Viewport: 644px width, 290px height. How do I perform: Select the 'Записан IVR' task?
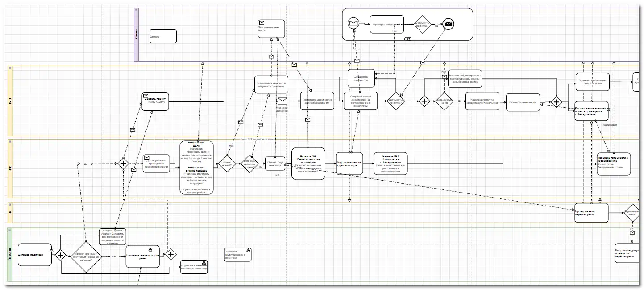465,78
